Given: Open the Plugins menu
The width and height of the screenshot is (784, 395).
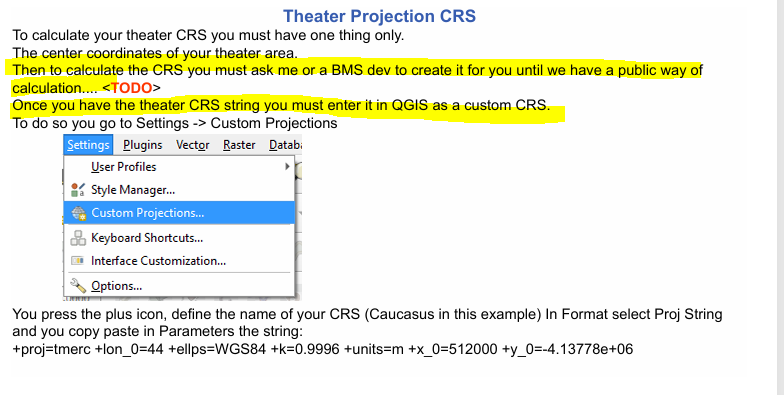Looking at the screenshot, I should click(x=142, y=145).
